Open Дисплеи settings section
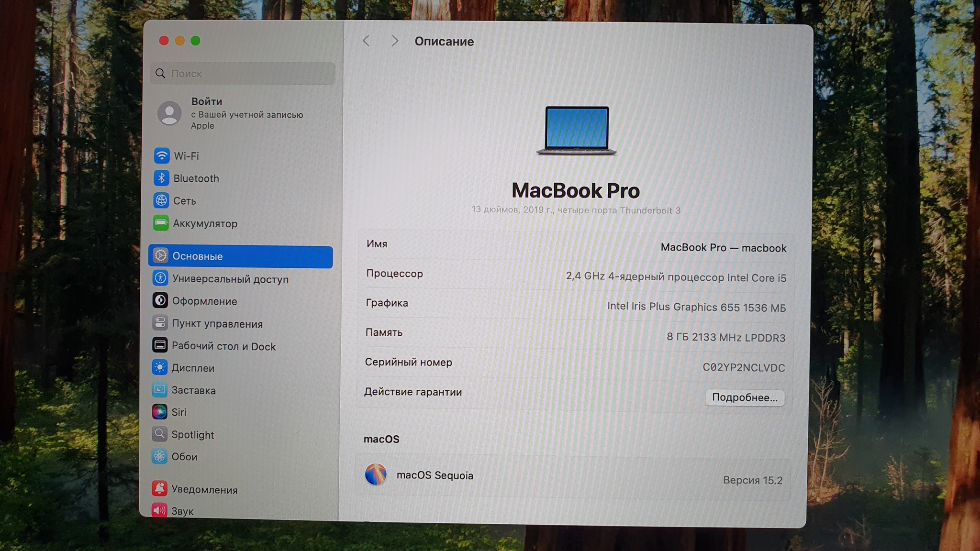The height and width of the screenshot is (551, 980). pos(193,368)
